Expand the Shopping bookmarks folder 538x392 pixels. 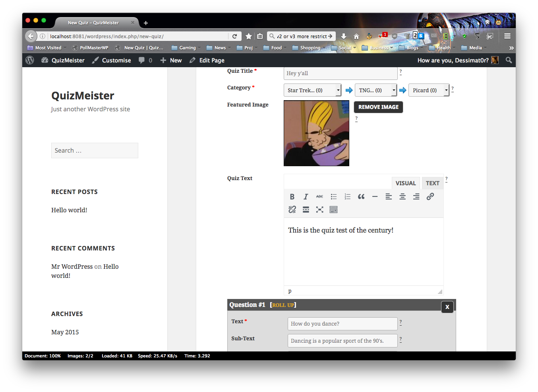[309, 48]
